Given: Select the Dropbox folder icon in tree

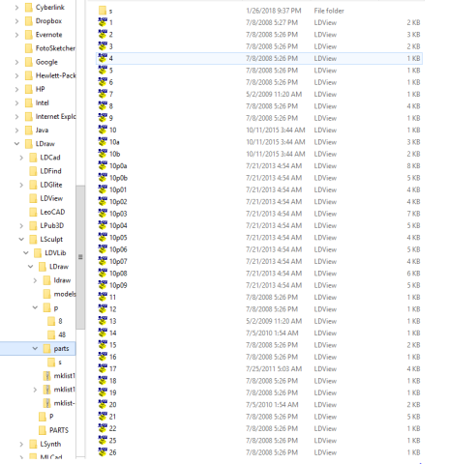Looking at the screenshot, I should pos(29,21).
